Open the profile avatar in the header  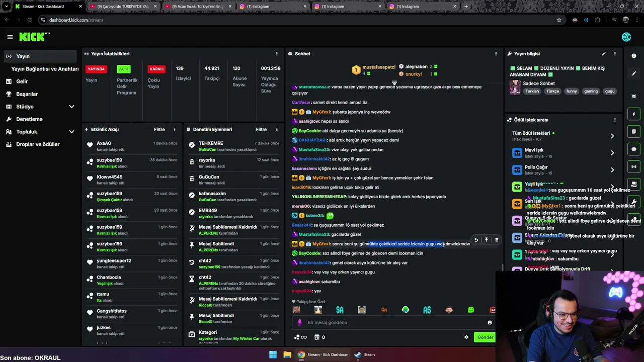pos(626,37)
